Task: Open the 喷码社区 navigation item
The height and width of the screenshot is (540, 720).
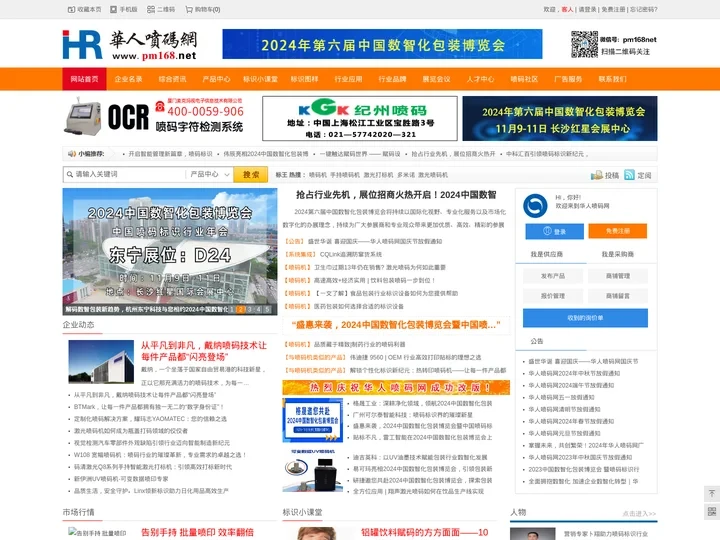Action: coord(524,79)
